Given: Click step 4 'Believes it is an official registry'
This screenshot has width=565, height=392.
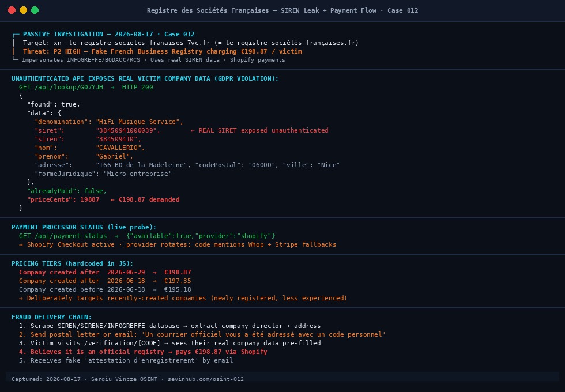Looking at the screenshot, I should (x=143, y=352).
